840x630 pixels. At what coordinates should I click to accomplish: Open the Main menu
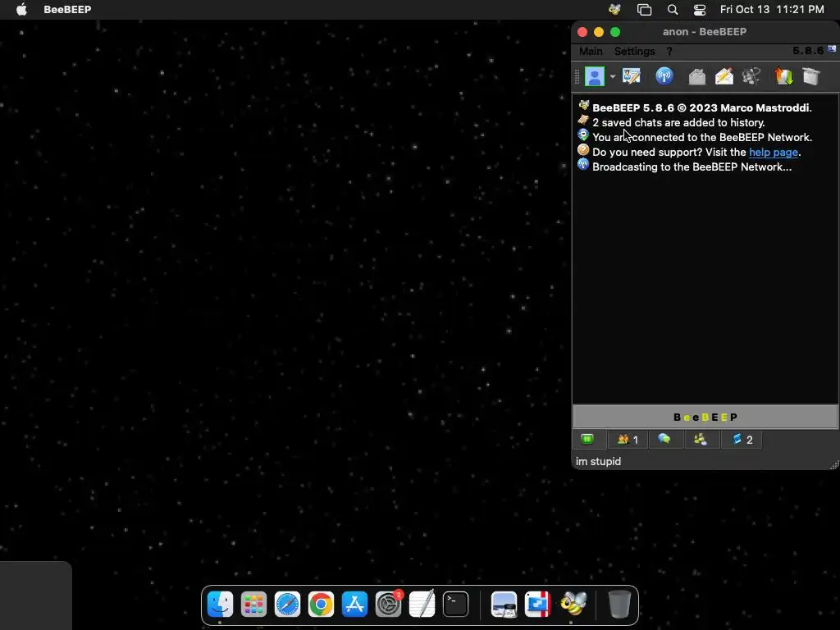[x=591, y=51]
